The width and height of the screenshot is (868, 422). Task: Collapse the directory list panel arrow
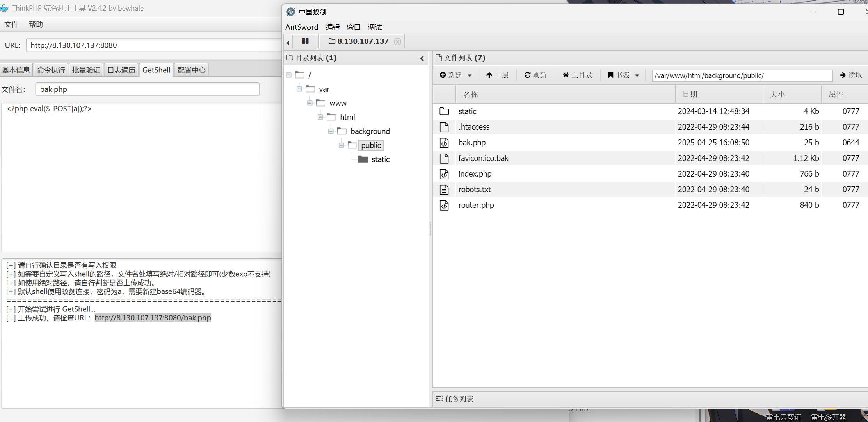422,58
